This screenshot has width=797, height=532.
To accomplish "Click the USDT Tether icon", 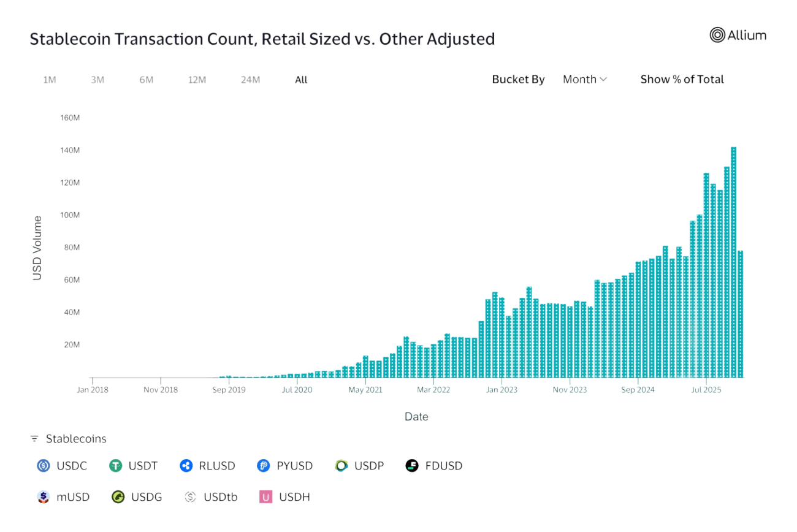I will pos(116,466).
